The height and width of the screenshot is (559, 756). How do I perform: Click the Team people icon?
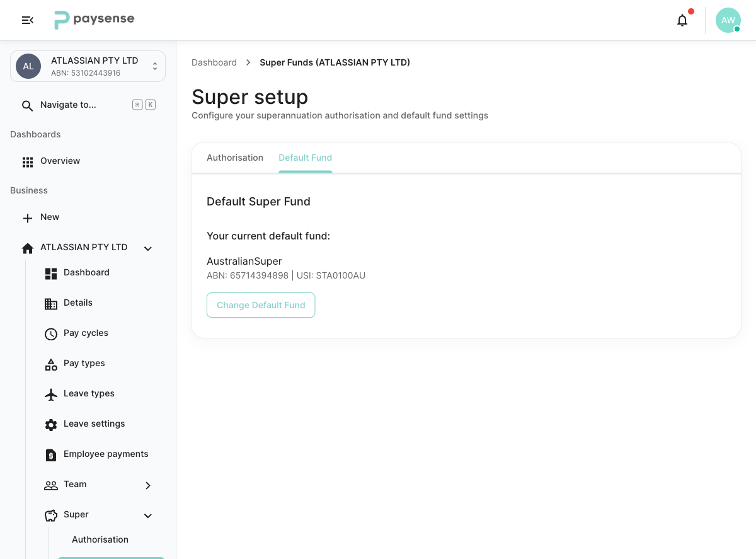pos(51,485)
